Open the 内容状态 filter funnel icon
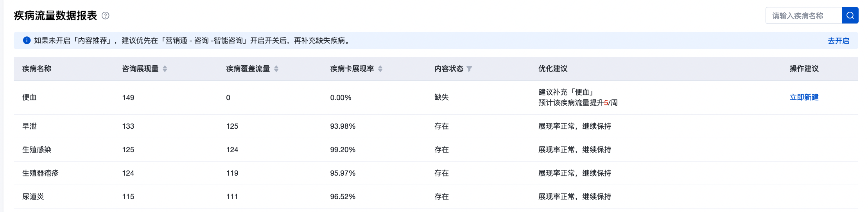Screen dimensions: 868x212 click(x=470, y=69)
